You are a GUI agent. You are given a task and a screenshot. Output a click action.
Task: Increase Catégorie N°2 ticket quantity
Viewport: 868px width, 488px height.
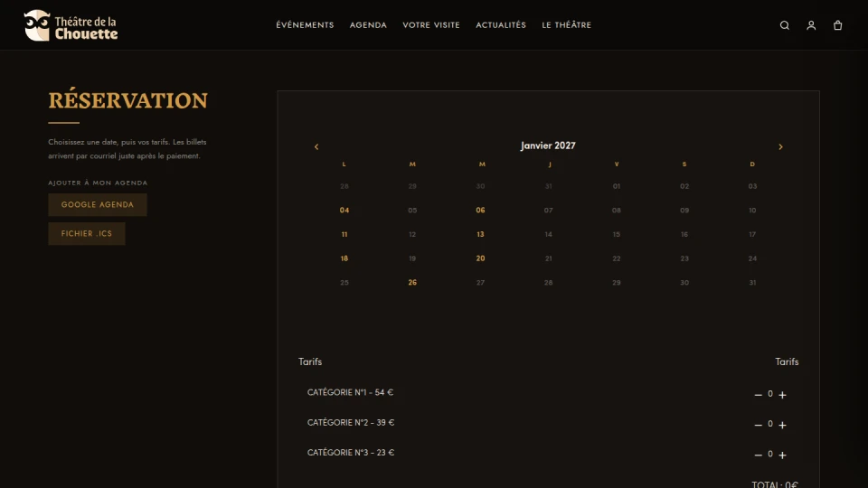pyautogui.click(x=782, y=425)
